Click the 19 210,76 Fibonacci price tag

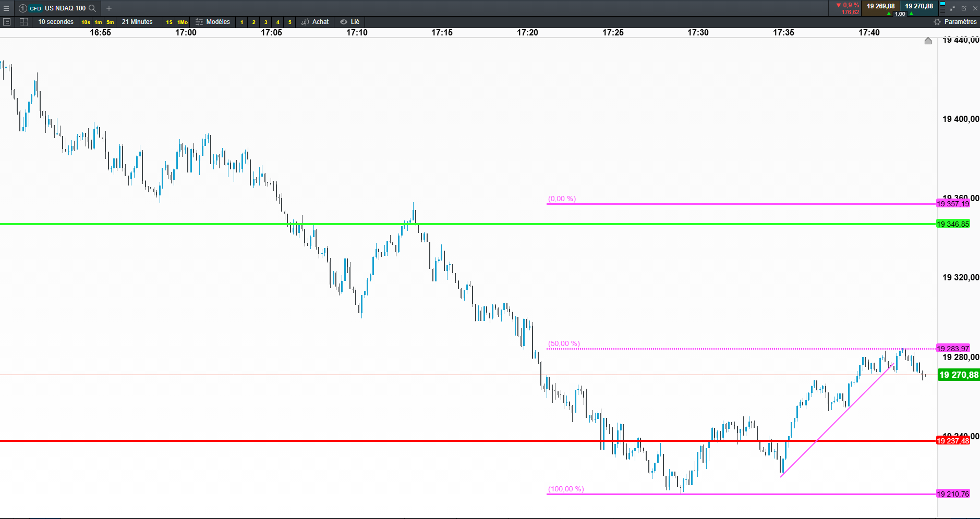point(953,494)
